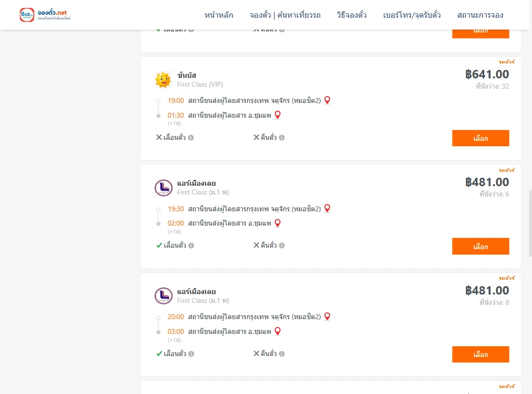Choose เลือก for the ชันบัส 19:00 trip
The image size is (532, 394).
480,138
